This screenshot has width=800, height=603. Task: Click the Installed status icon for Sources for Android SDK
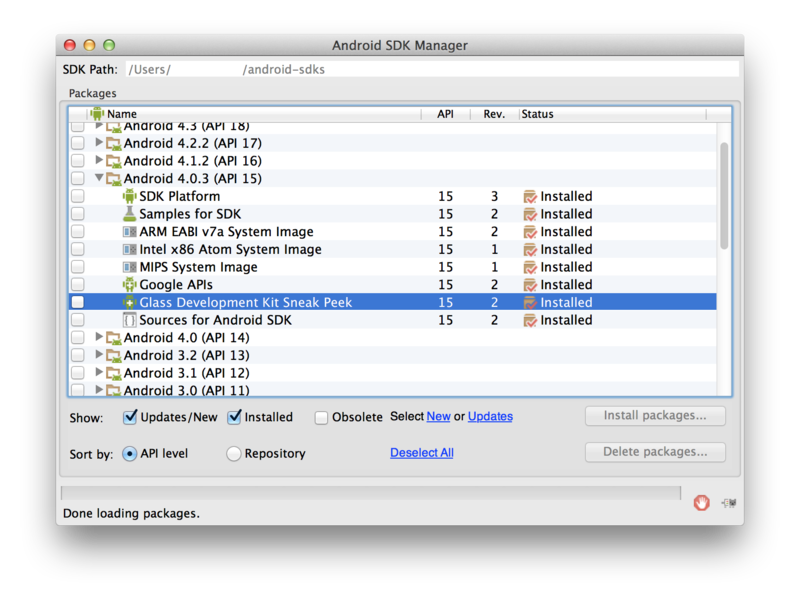click(530, 320)
